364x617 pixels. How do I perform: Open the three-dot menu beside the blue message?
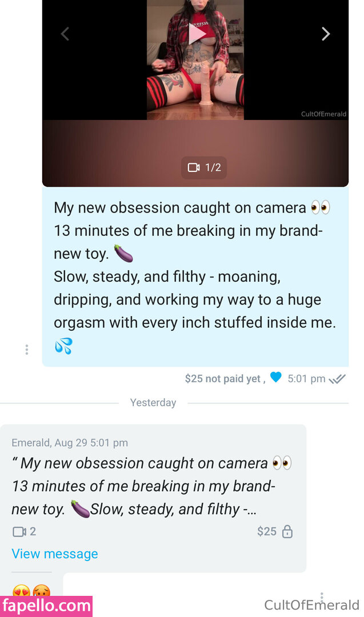point(26,350)
